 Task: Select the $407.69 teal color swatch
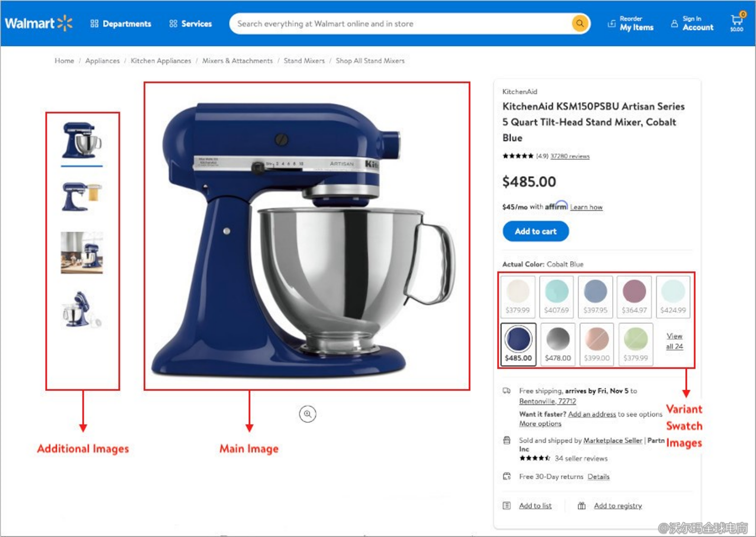557,296
